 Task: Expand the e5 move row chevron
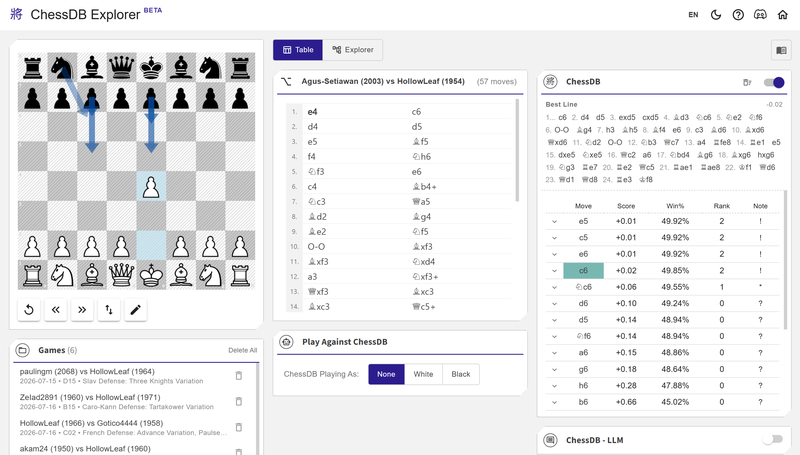(555, 221)
